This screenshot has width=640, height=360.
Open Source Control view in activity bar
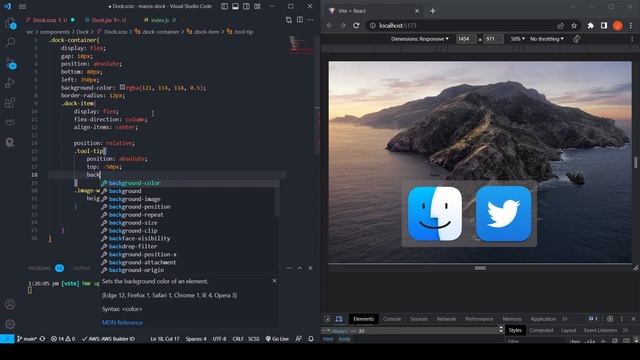[x=10, y=63]
